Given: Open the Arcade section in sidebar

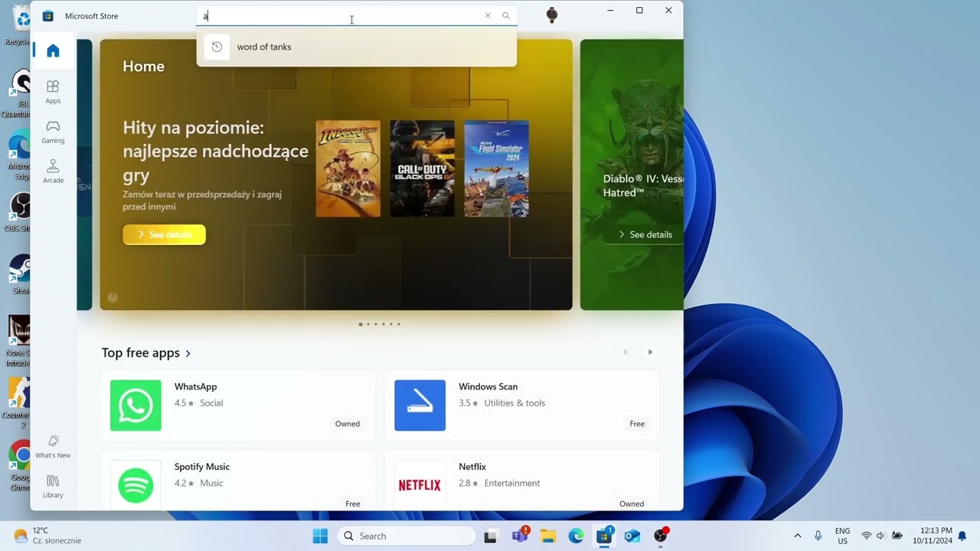Looking at the screenshot, I should tap(53, 171).
